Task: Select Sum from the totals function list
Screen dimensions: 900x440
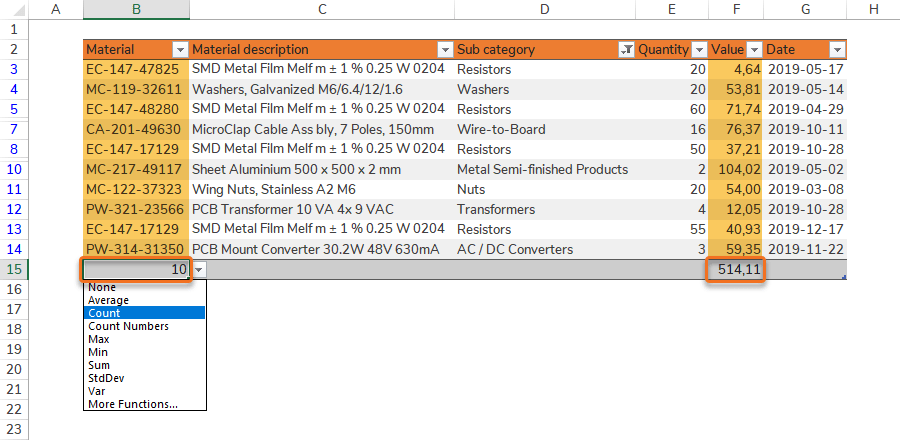Action: pos(98,365)
